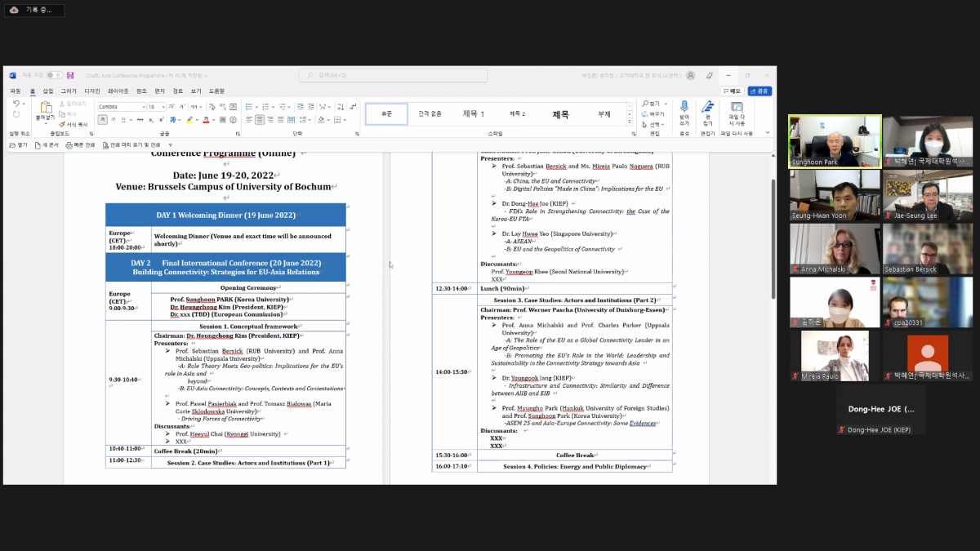Click the blue 공유 (Share) button
Screen dimensions: 980x551
pyautogui.click(x=759, y=91)
